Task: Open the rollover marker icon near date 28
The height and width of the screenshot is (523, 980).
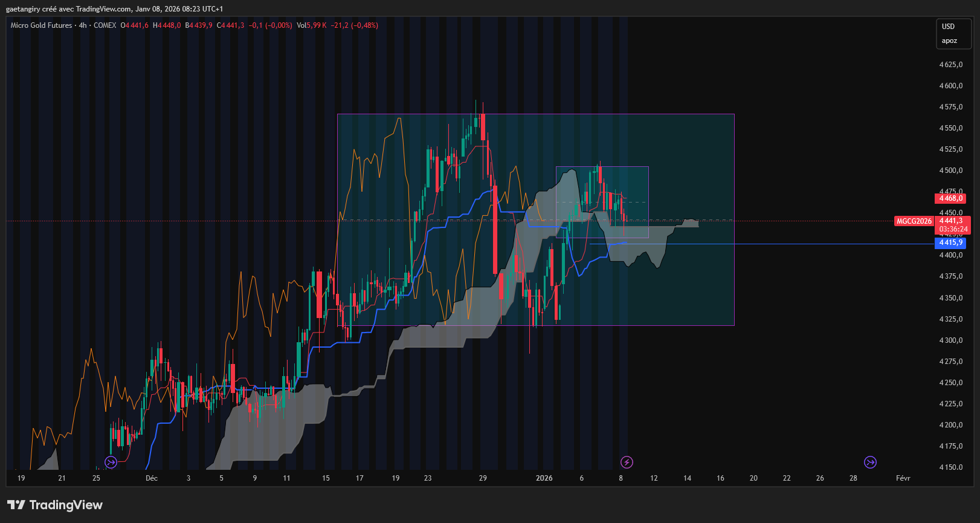Action: (870, 463)
